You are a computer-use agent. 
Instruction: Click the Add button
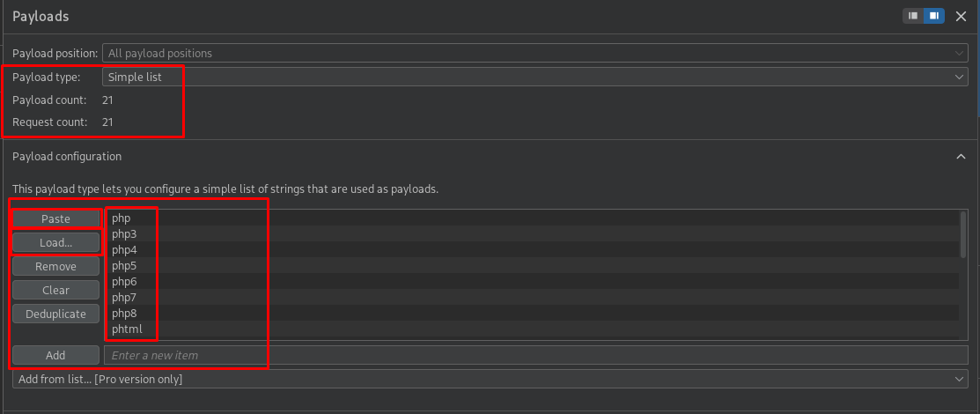[x=55, y=355]
